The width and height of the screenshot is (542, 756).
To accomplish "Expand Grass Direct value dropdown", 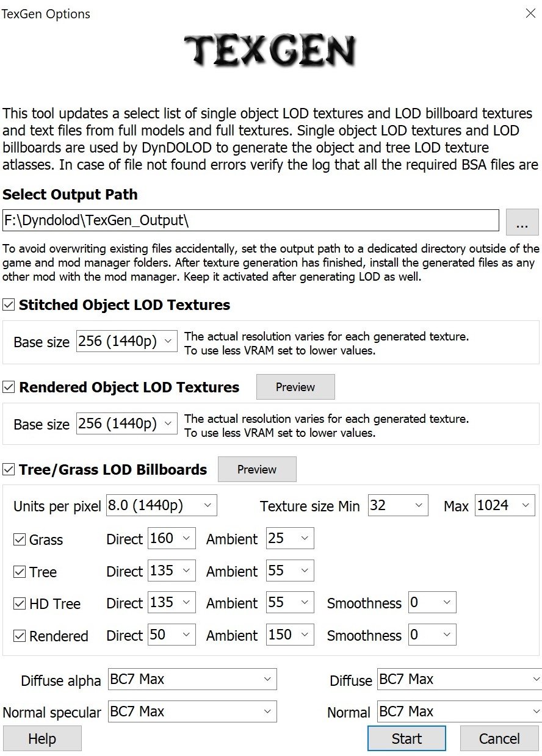I will 172,538.
